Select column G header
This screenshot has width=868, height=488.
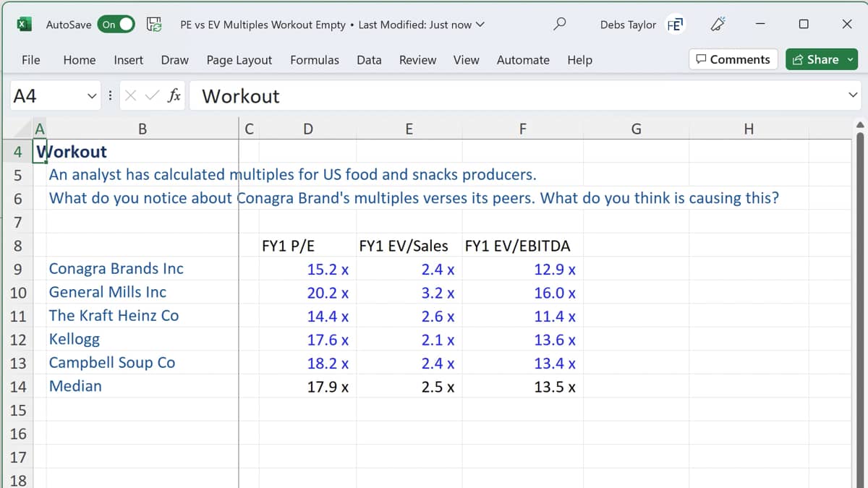(636, 129)
